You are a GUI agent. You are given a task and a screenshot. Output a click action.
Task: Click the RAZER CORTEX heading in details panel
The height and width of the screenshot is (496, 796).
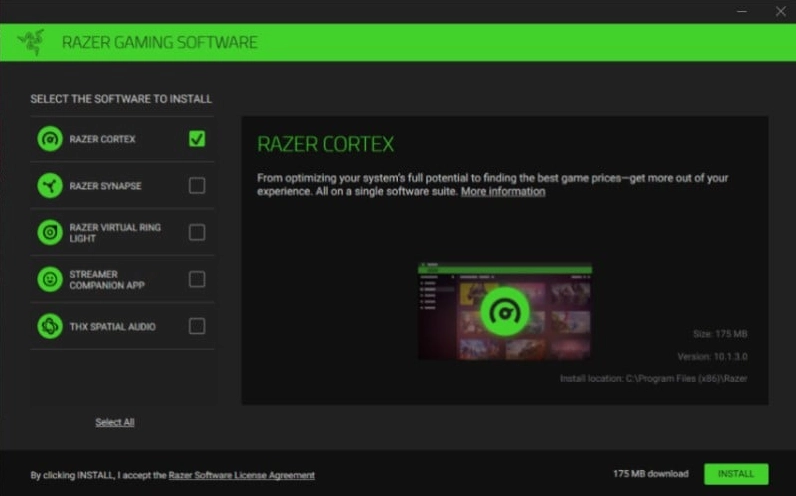tap(325, 144)
